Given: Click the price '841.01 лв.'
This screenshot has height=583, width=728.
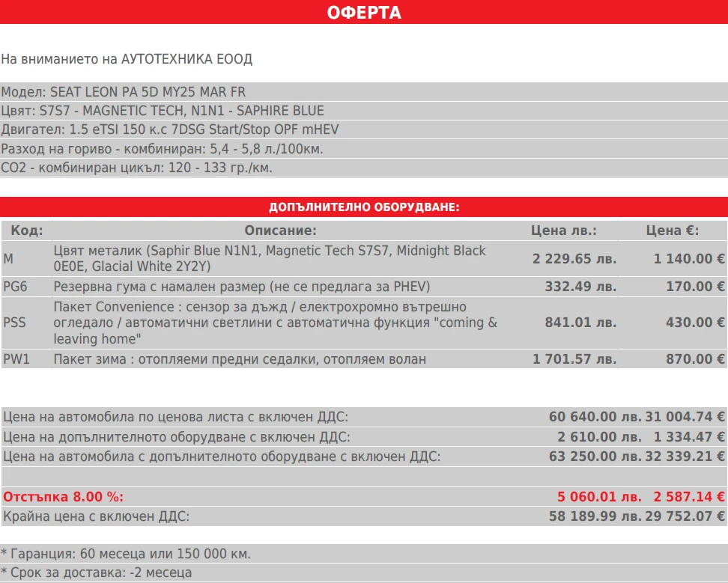Looking at the screenshot, I should [x=580, y=323].
